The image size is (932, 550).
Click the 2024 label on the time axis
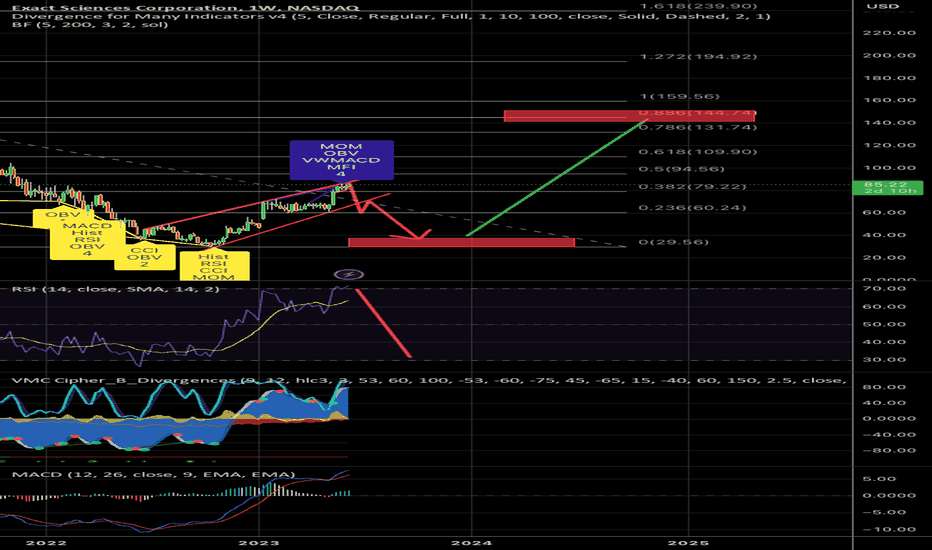472,542
